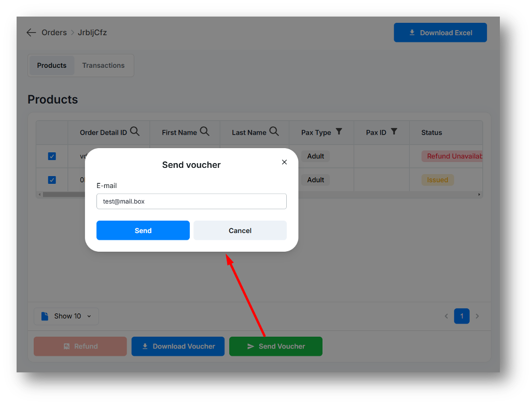The height and width of the screenshot is (405, 532).
Task: Switch to the Transactions tab
Action: pyautogui.click(x=103, y=66)
